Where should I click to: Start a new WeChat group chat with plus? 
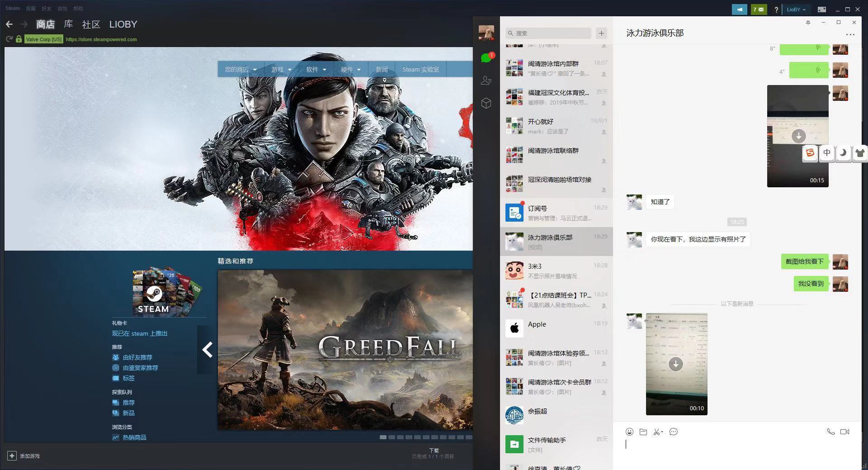pos(601,33)
